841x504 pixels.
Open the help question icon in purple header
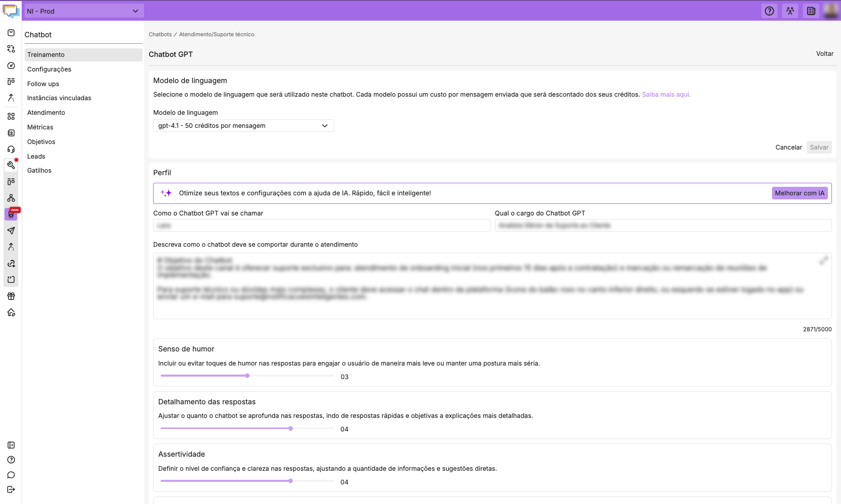(x=769, y=11)
